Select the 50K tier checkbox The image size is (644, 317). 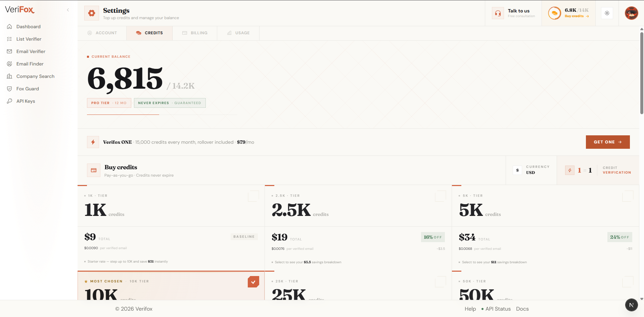coord(628,282)
